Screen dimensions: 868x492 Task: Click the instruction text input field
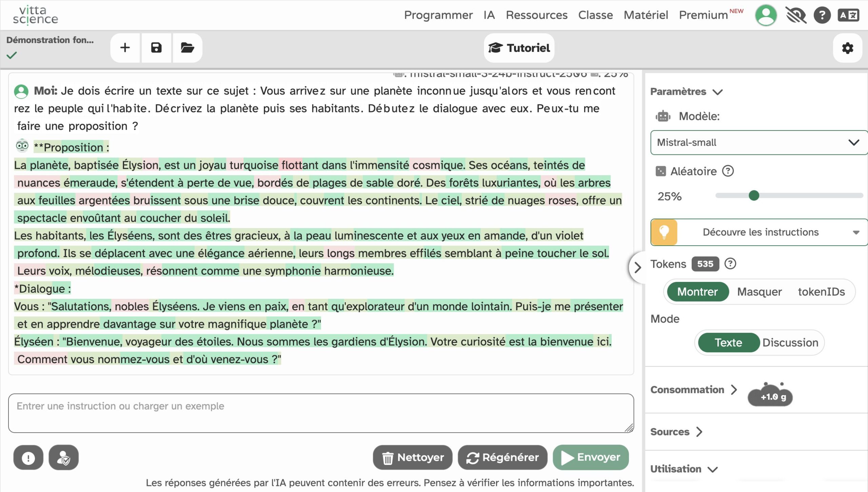click(x=320, y=413)
